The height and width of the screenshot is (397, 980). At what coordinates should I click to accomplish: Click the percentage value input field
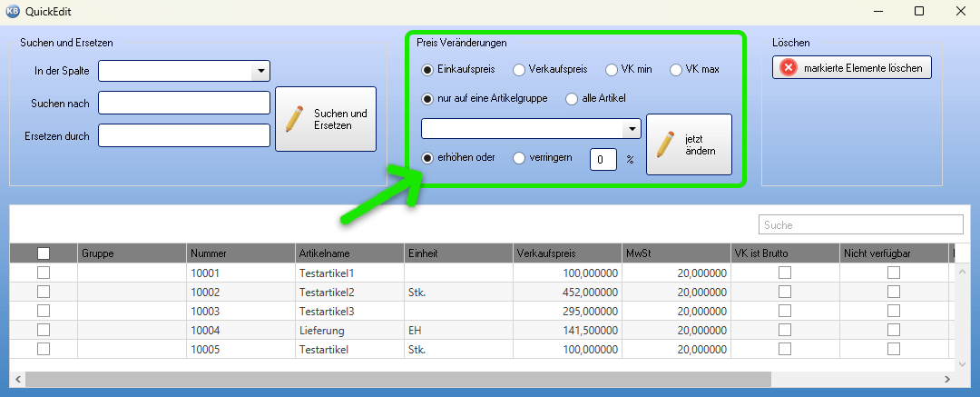603,159
